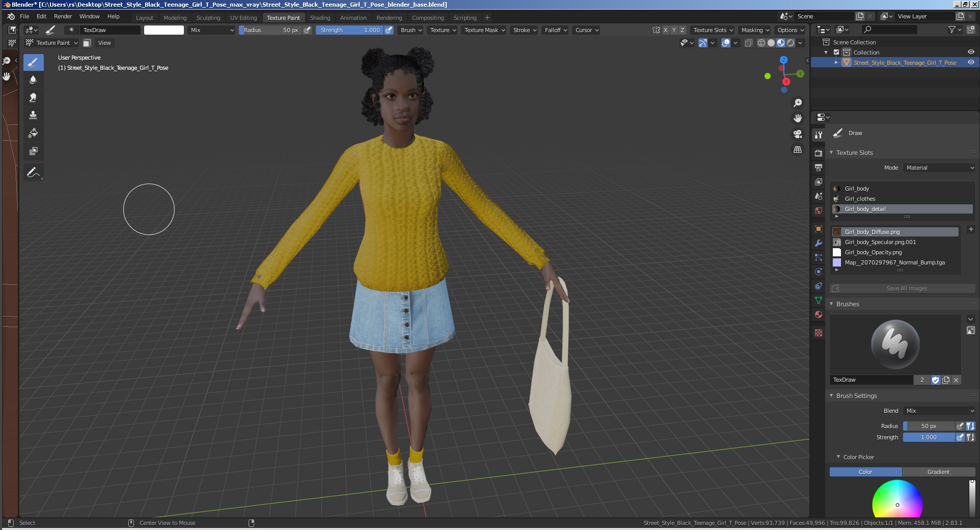Open the Material mode dropdown

[940, 168]
